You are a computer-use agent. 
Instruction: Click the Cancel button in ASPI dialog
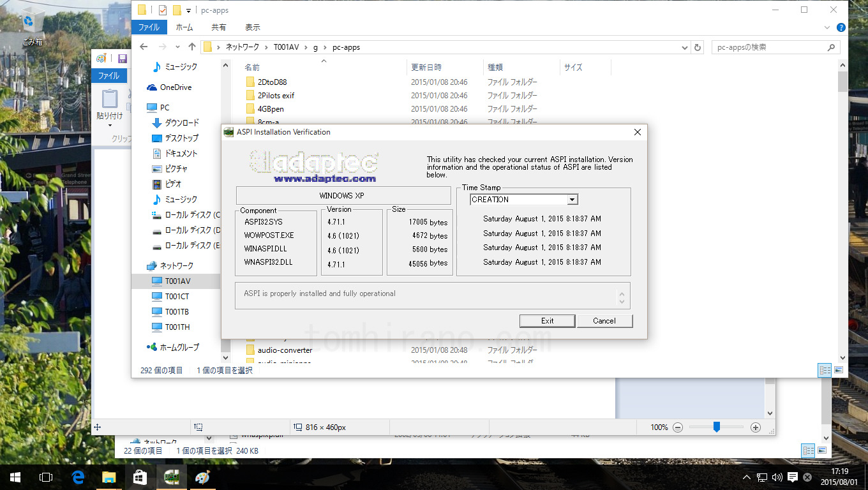click(x=604, y=321)
